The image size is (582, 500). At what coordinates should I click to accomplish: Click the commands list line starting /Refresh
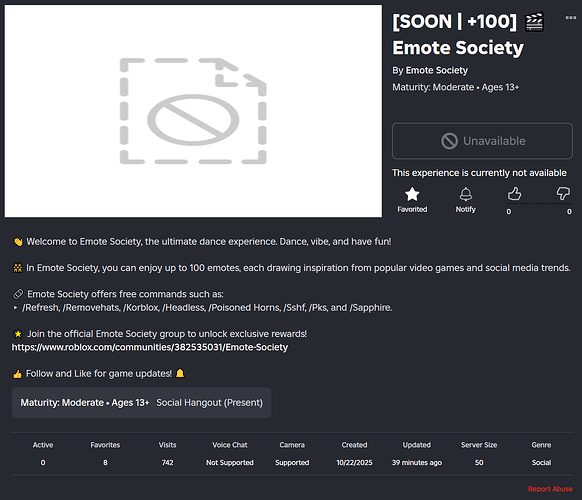coord(203,307)
